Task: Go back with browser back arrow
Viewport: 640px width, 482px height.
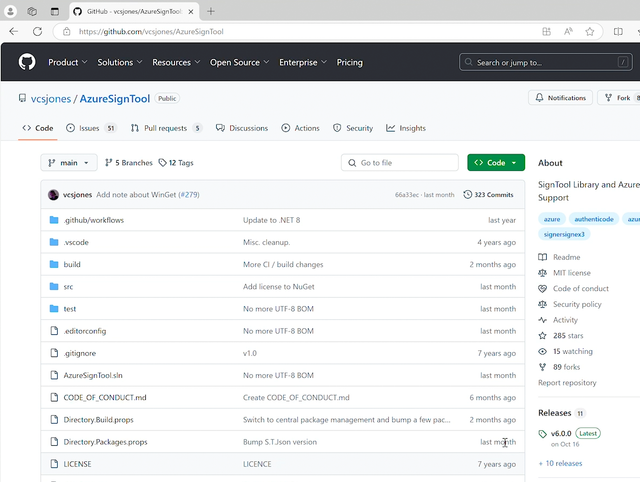Action: pyautogui.click(x=14, y=31)
